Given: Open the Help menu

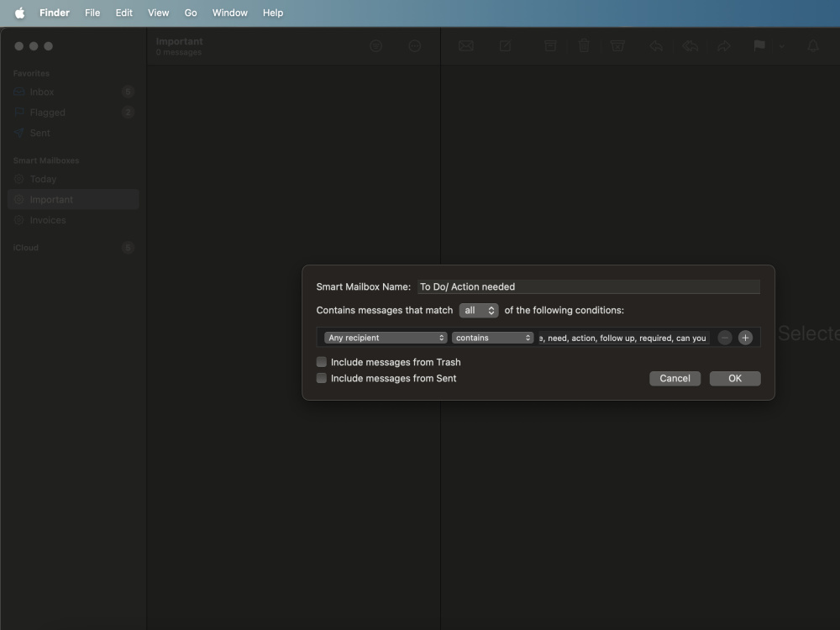Looking at the screenshot, I should coord(273,13).
